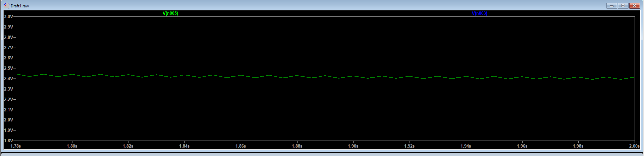This screenshot has height=156, width=644.
Task: Select the blue V(n003) trace label
Action: click(479, 13)
